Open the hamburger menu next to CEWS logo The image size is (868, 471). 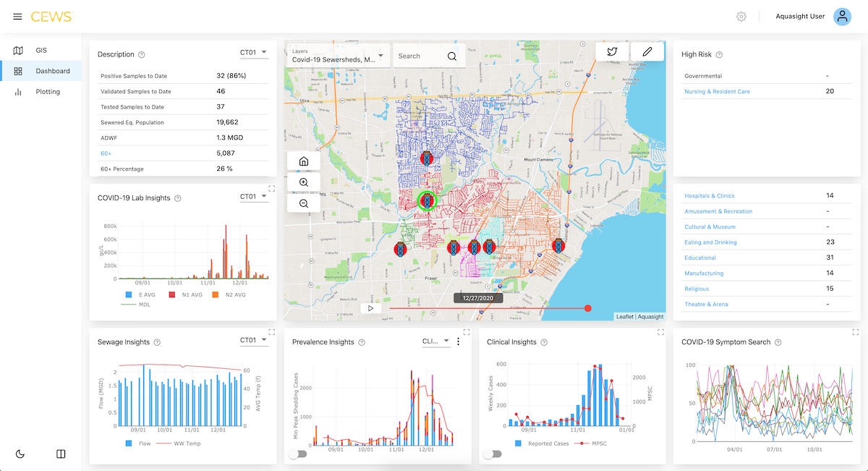[x=17, y=16]
